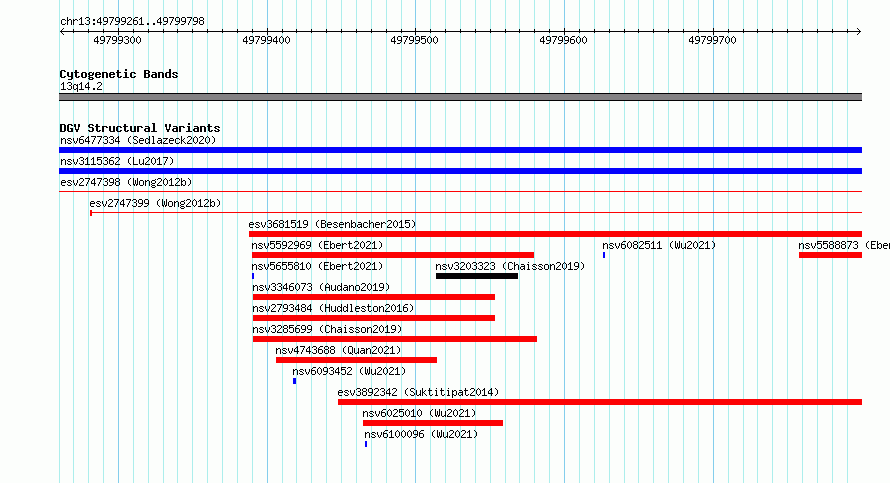Open the esv2747399 (Wong2012b) label
Image resolution: width=890 pixels, height=483 pixels.
click(155, 203)
